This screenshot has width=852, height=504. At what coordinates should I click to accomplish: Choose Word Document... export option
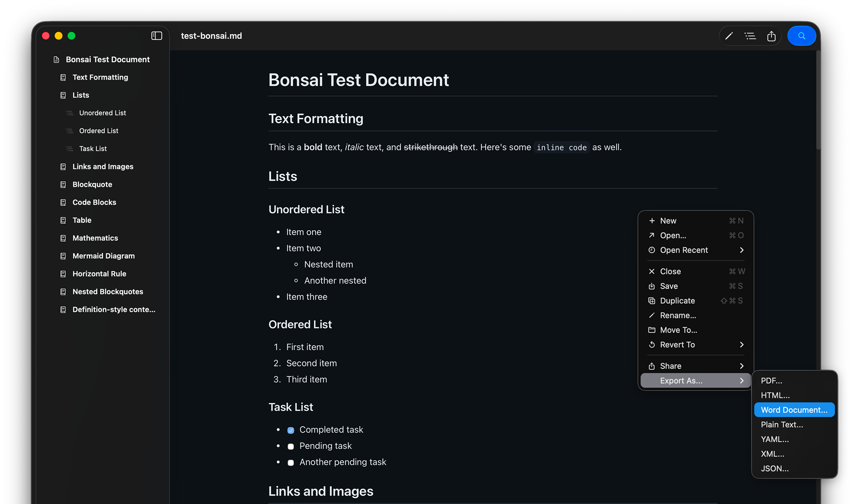pos(794,410)
